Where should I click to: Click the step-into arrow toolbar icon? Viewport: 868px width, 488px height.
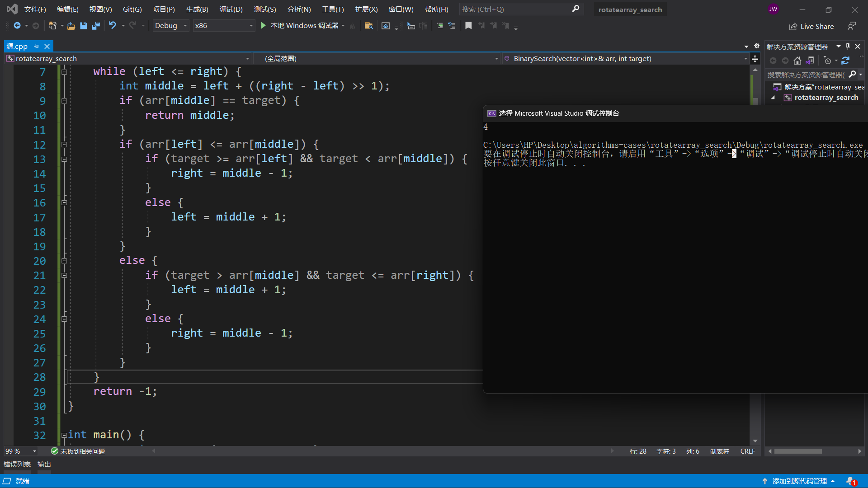[411, 26]
